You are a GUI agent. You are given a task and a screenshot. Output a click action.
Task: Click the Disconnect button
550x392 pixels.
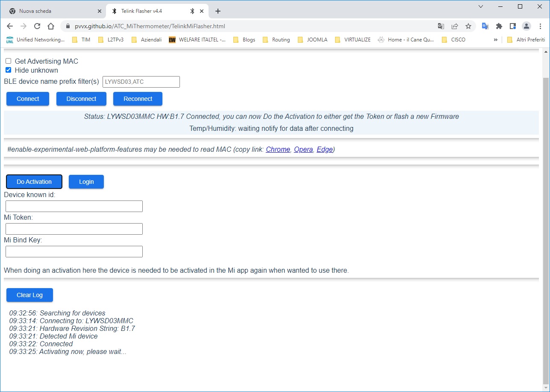81,99
